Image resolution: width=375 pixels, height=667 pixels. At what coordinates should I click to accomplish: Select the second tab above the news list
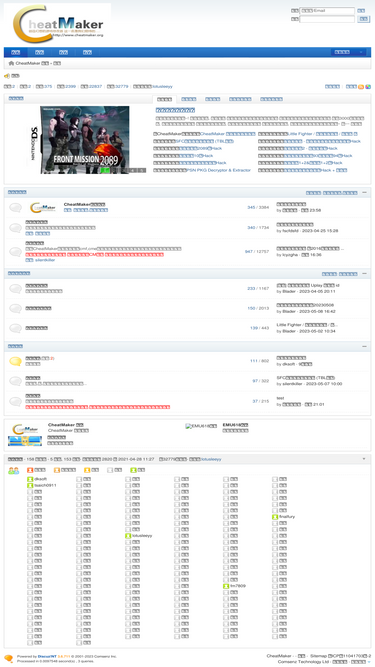[189, 99]
